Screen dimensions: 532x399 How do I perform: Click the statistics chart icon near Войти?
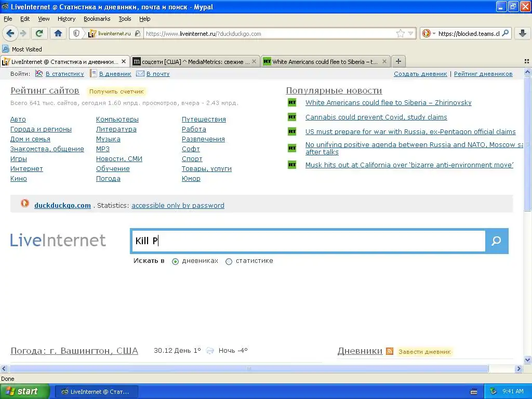pos(39,73)
